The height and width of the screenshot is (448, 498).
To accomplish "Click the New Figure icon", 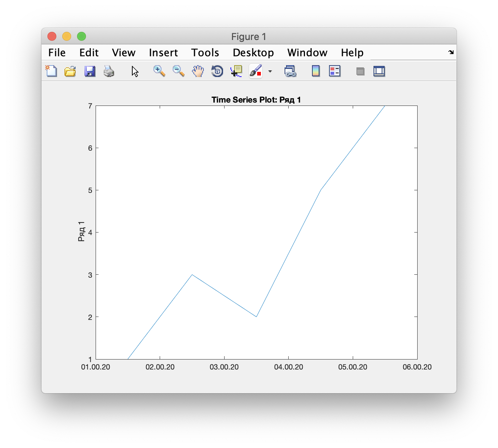I will 52,71.
